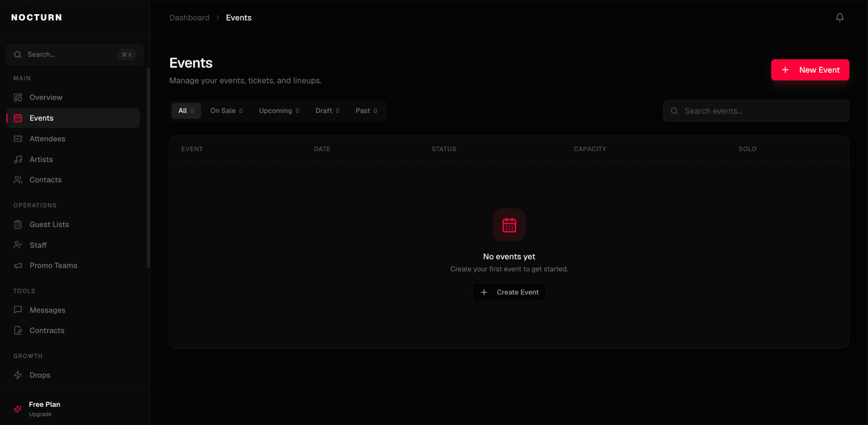Image resolution: width=868 pixels, height=425 pixels.
Task: Click the red calendar icon in empty state
Action: click(x=509, y=225)
